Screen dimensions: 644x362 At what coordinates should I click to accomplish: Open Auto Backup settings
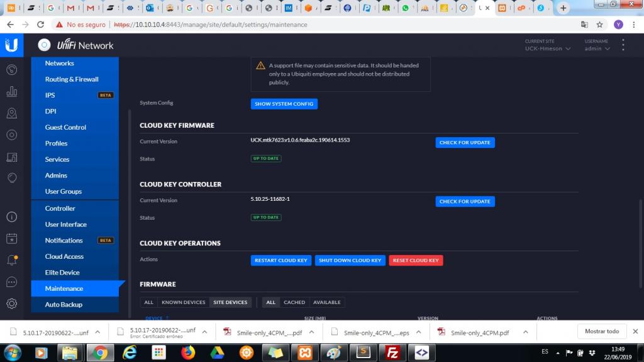tap(75, 305)
